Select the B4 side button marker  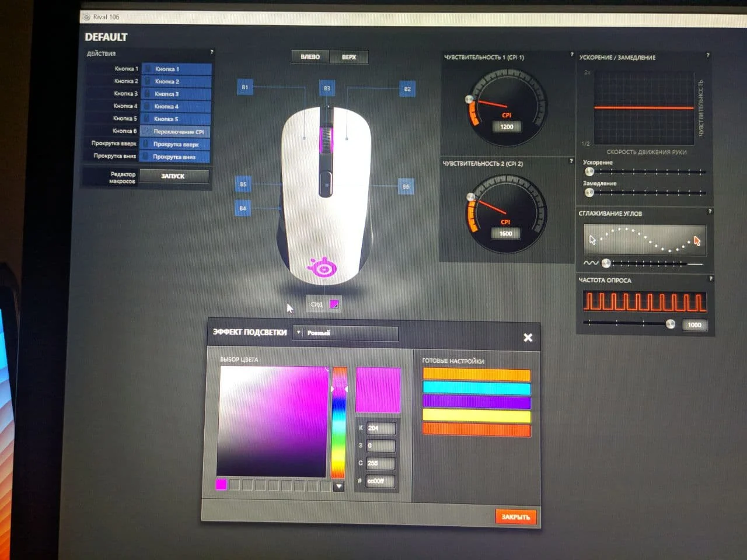243,208
